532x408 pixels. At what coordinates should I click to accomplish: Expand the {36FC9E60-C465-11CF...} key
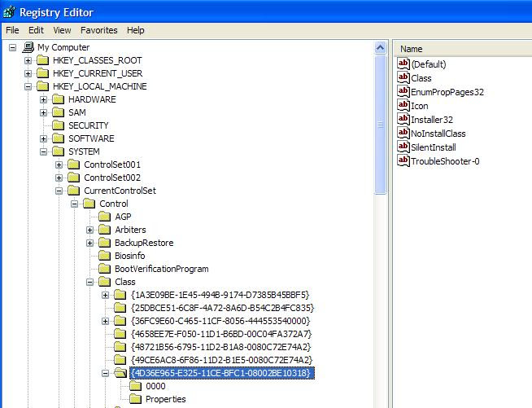tap(106, 322)
